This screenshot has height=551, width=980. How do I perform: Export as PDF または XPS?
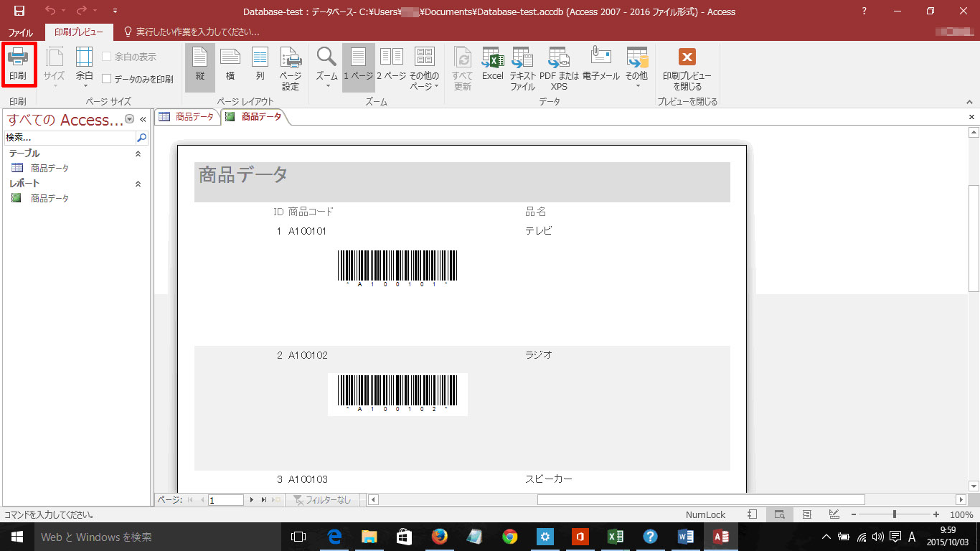pos(560,68)
